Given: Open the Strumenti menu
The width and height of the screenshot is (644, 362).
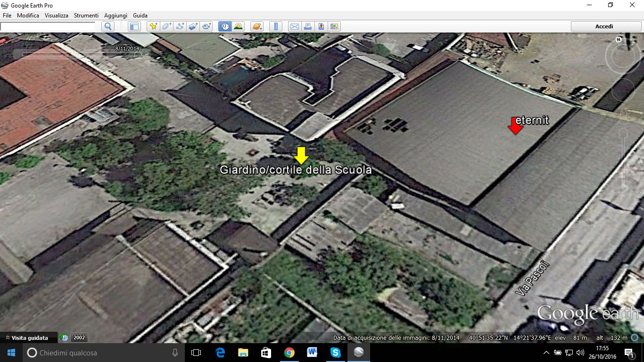Looking at the screenshot, I should click(86, 16).
